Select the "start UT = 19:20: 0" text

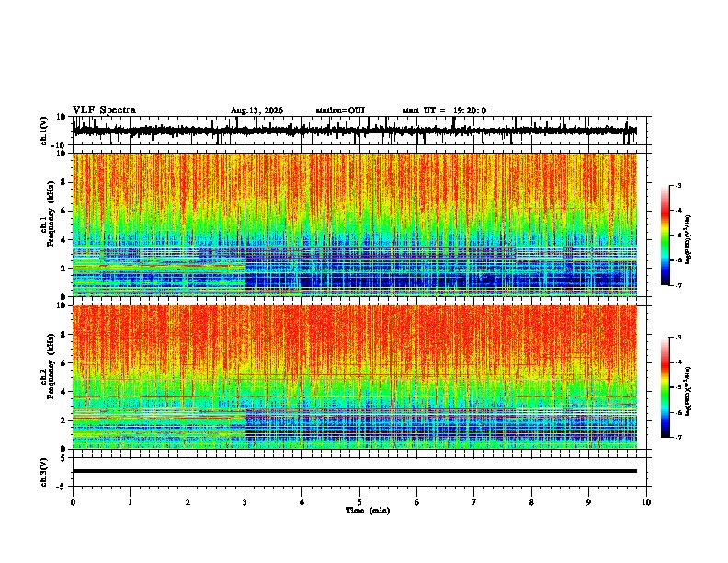coord(444,110)
